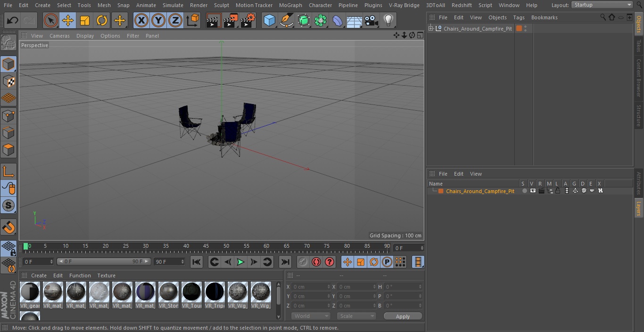644x332 pixels.
Task: Open viewport Display menu
Action: point(85,36)
